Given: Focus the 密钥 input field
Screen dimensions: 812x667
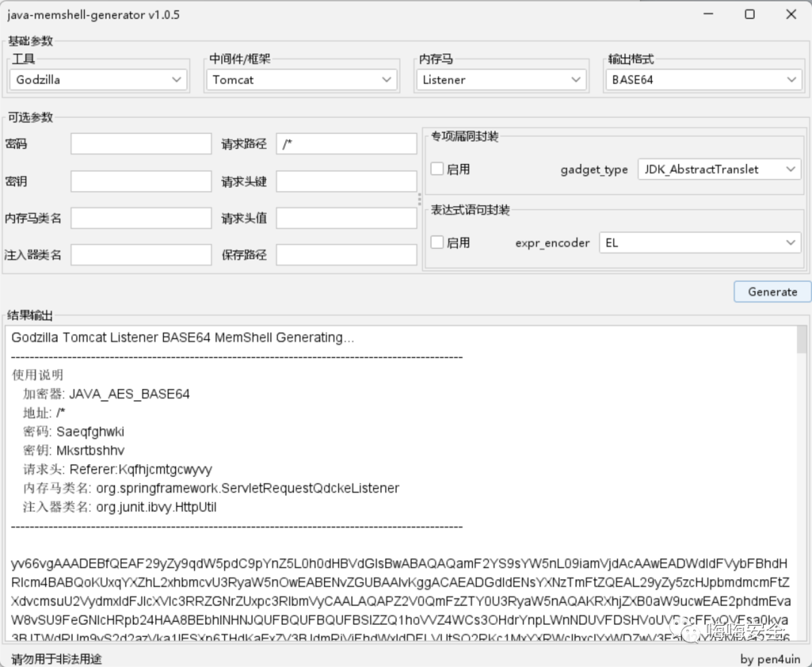Looking at the screenshot, I should click(141, 181).
